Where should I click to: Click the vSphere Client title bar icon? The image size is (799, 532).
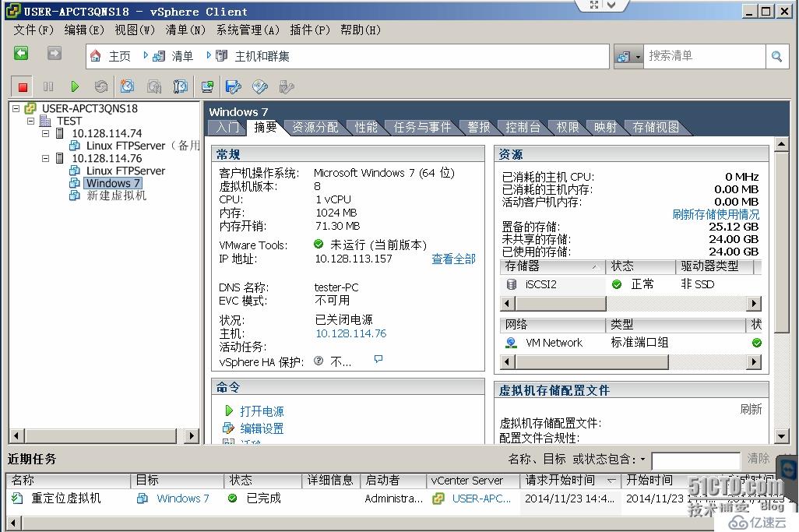pos(12,10)
